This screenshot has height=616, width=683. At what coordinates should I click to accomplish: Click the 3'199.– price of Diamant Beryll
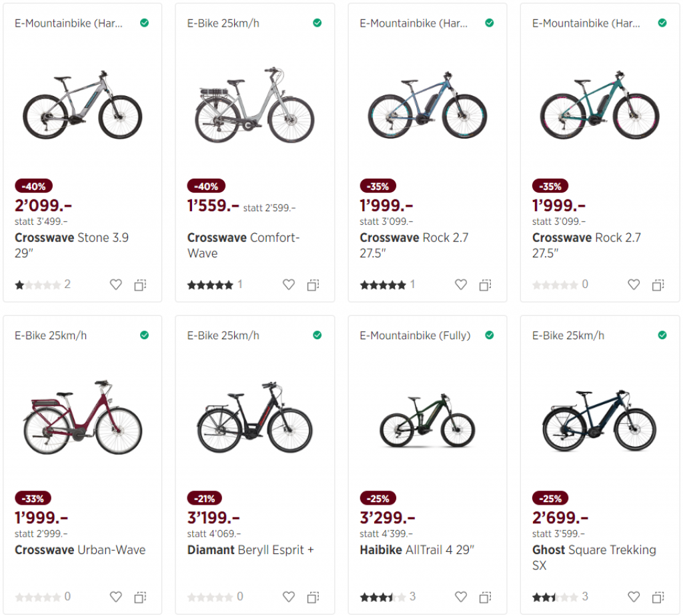point(213,517)
